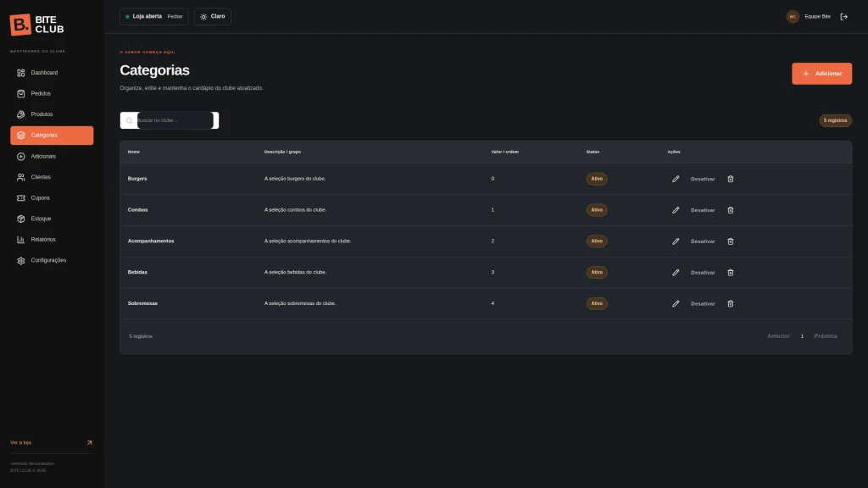Focus the Buscar no clube search field
868x488 pixels.
point(175,120)
